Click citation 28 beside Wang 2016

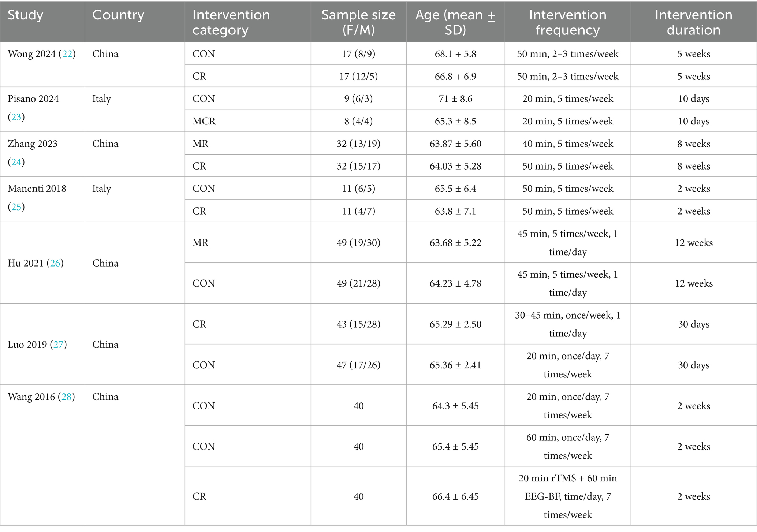coord(66,397)
